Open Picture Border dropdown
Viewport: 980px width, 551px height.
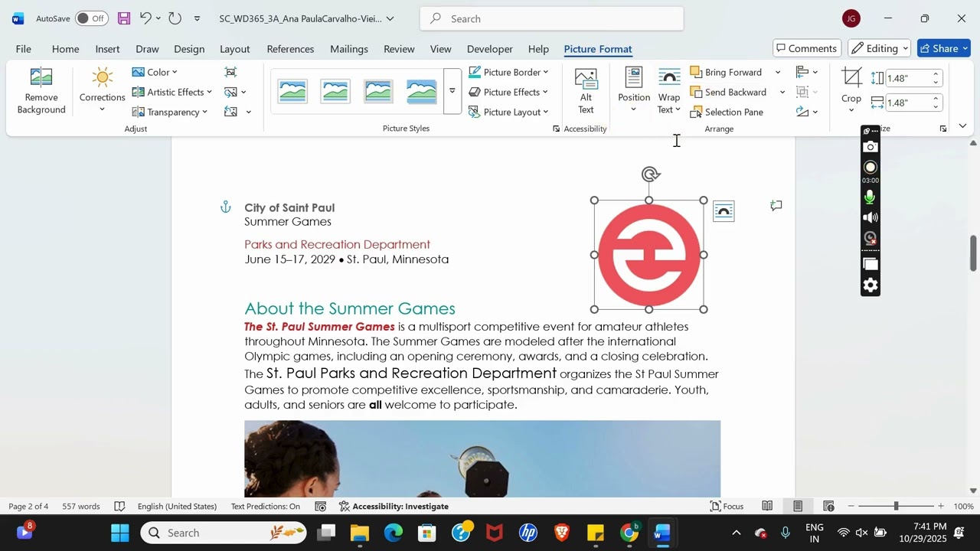point(508,72)
